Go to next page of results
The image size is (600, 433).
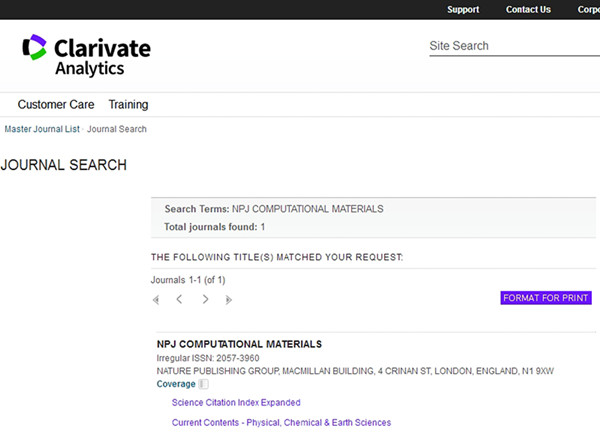pos(205,299)
